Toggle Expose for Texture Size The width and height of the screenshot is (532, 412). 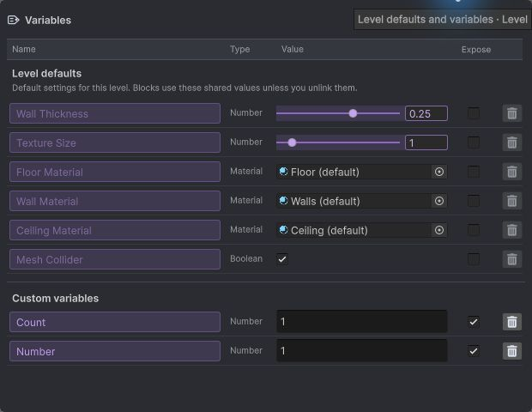click(x=474, y=142)
